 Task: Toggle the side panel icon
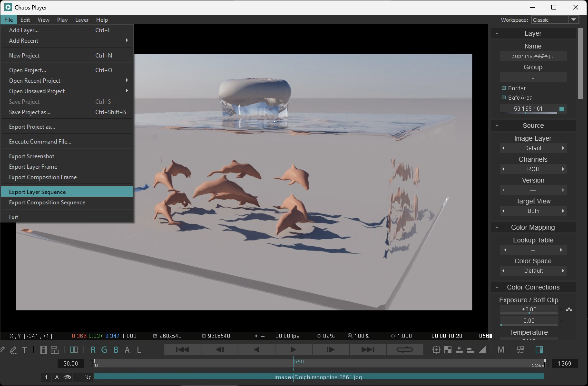539,350
